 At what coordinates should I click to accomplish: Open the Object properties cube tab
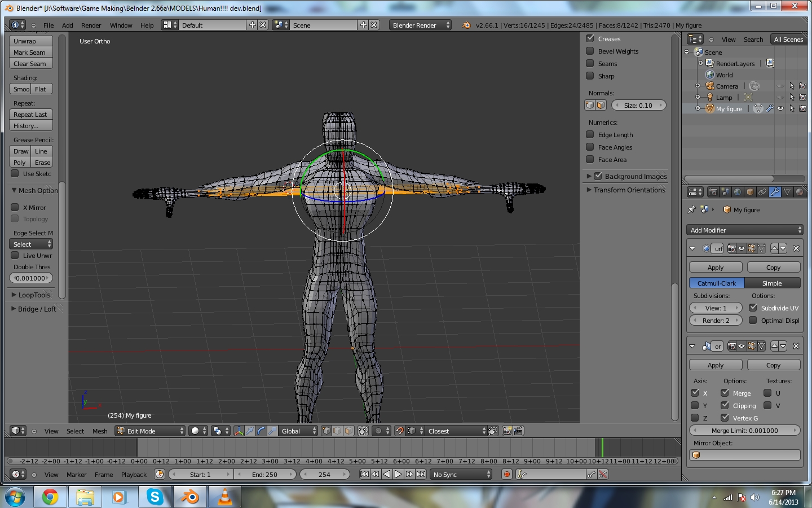(x=750, y=192)
